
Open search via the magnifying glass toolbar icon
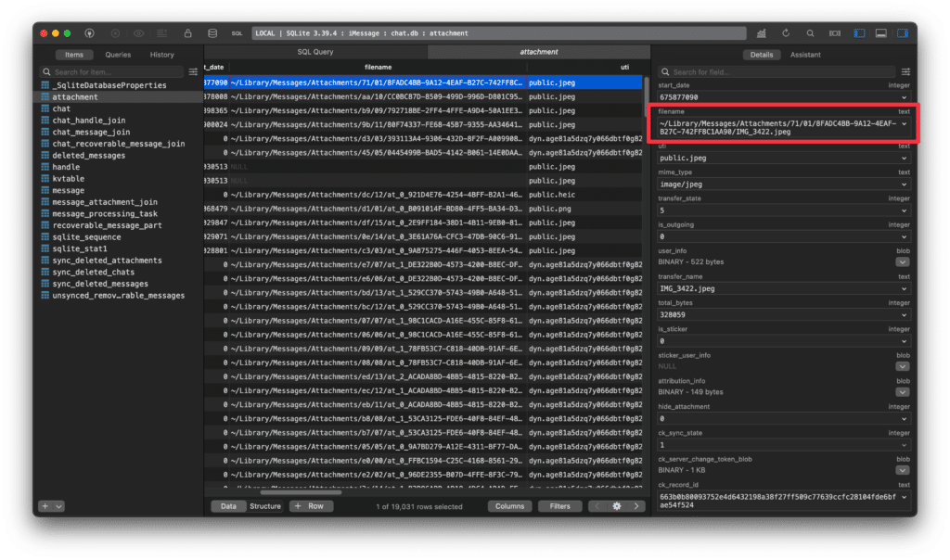(810, 31)
